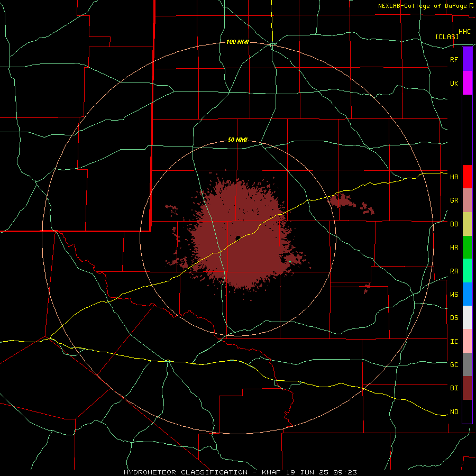Click the NEXLAB-College of DuPage text

pyautogui.click(x=422, y=6)
